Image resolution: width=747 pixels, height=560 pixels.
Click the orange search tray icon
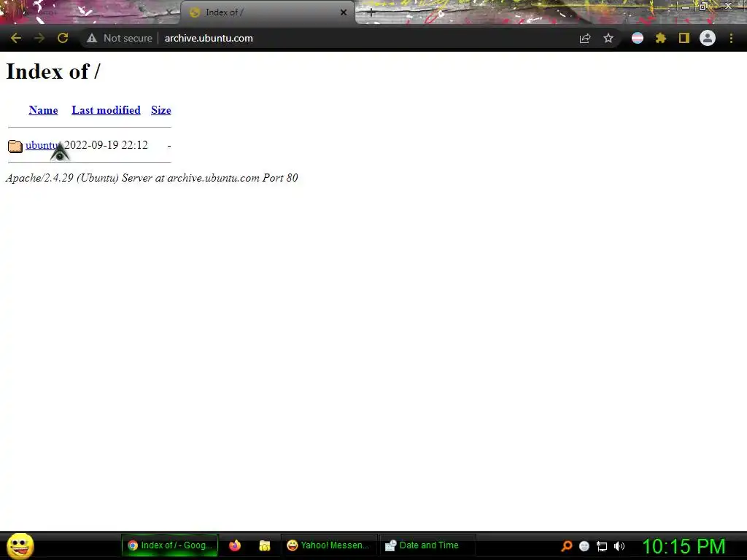pos(566,545)
